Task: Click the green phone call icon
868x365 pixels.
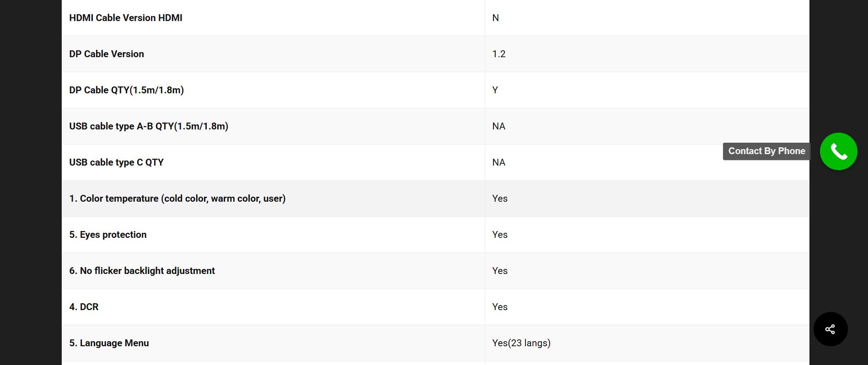Action: tap(838, 151)
